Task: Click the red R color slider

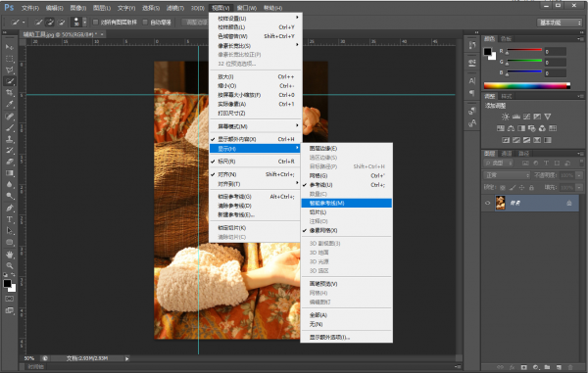Action: (x=524, y=50)
